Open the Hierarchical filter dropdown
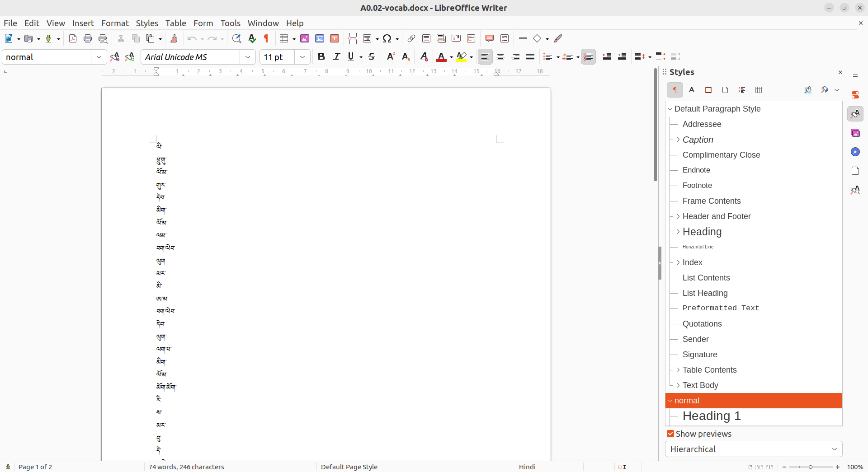This screenshot has width=868, height=472. (754, 449)
